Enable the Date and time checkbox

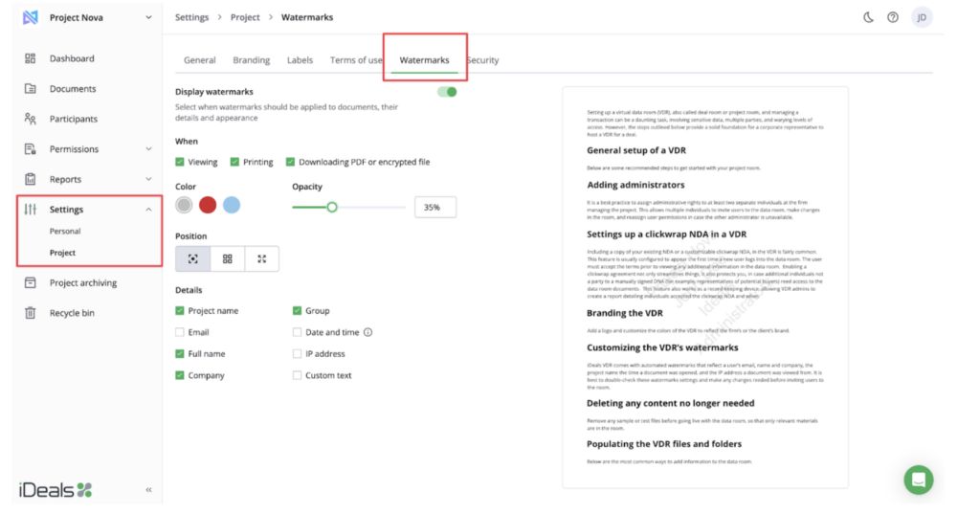click(297, 332)
